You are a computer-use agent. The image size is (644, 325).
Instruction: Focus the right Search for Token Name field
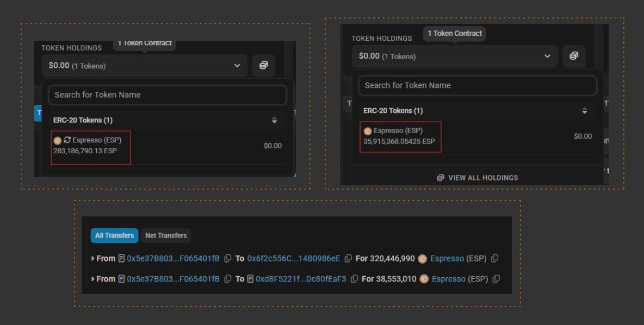point(478,85)
